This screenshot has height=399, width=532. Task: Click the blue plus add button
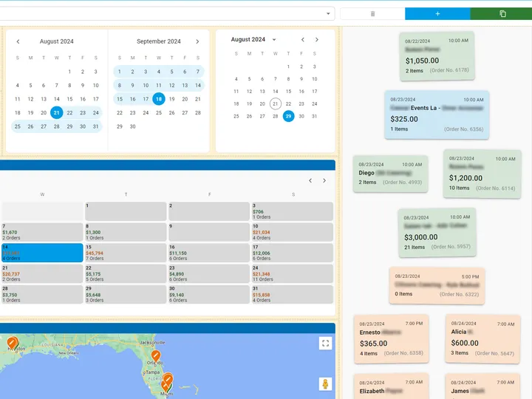point(437,13)
